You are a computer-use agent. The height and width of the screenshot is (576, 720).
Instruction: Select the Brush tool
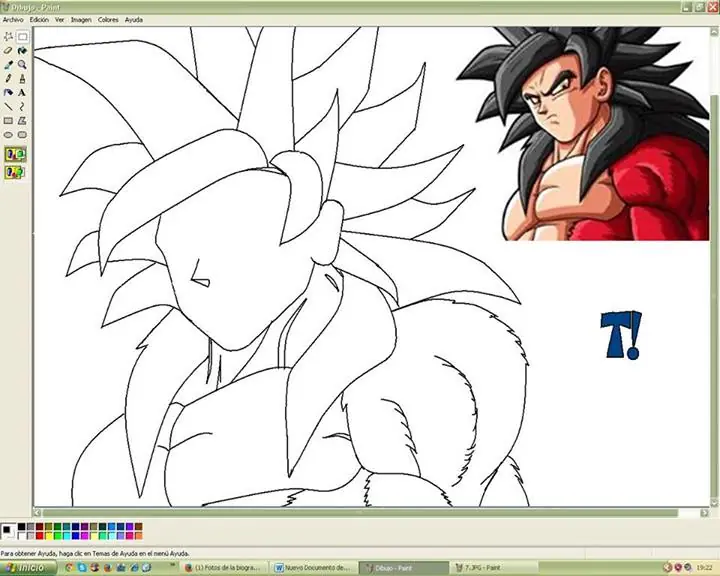pos(22,79)
